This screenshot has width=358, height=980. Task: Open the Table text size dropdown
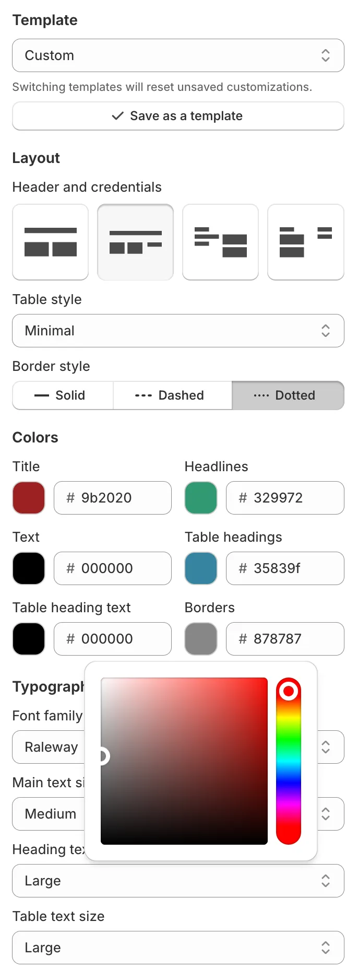click(178, 948)
